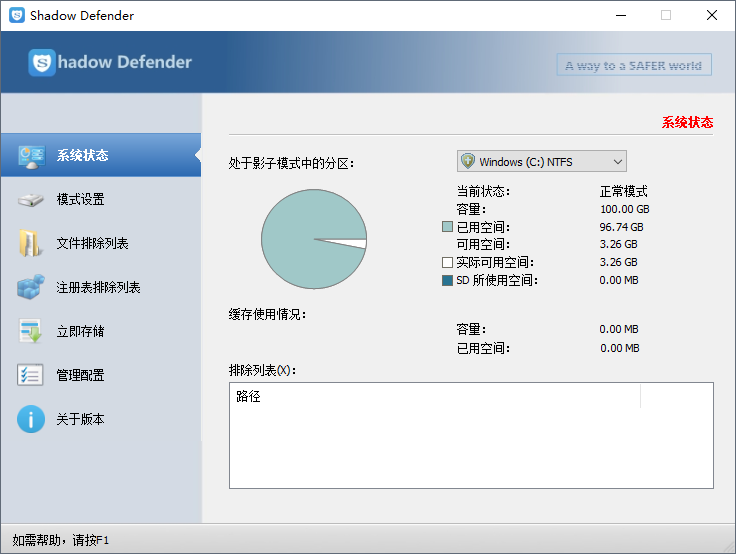Click the 关于版本 info circle icon
This screenshot has height=554, width=736.
tap(31, 419)
